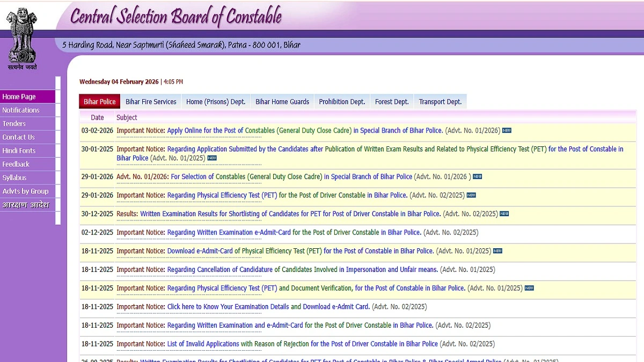Viewport: 644px width, 362px height.
Task: Click the Regarding Cancellation of Candidature link
Action: point(219,269)
